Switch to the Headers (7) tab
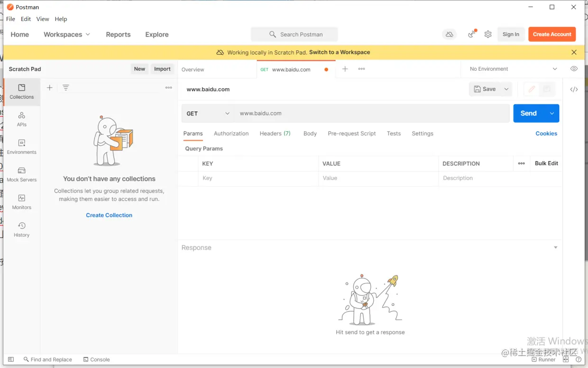This screenshot has height=368, width=588. (x=275, y=133)
